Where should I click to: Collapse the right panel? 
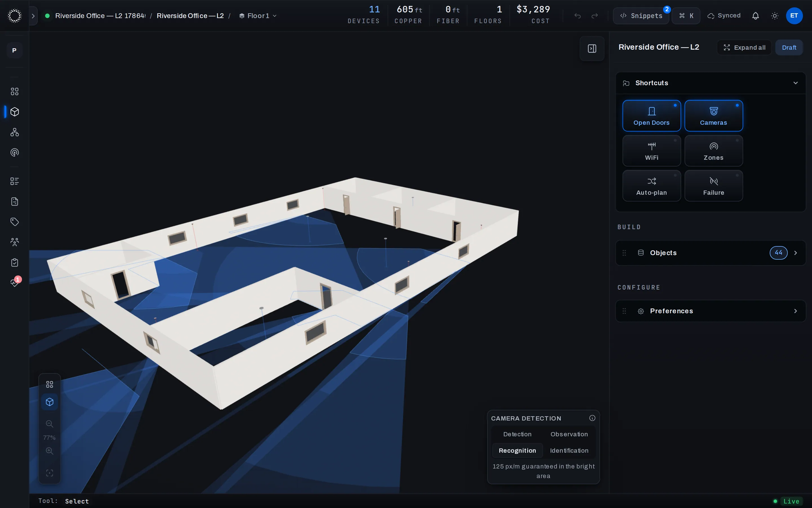(x=592, y=49)
